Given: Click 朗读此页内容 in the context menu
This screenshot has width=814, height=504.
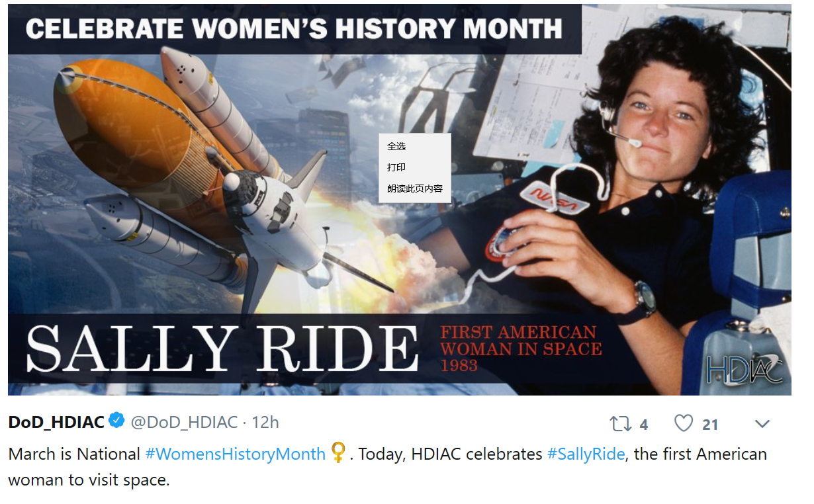Looking at the screenshot, I should [x=415, y=189].
